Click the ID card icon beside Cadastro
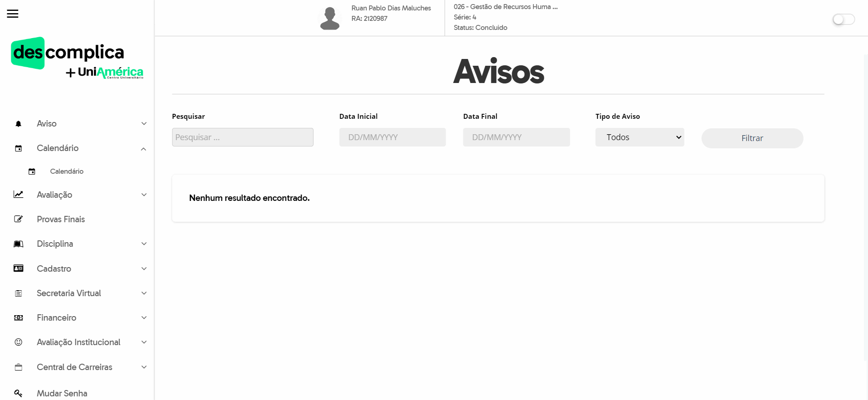 (x=19, y=268)
